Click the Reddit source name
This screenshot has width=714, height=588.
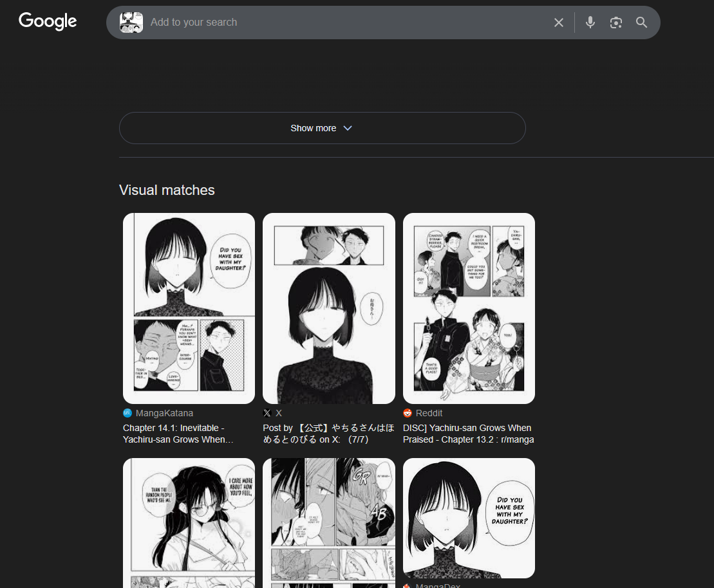coord(429,413)
